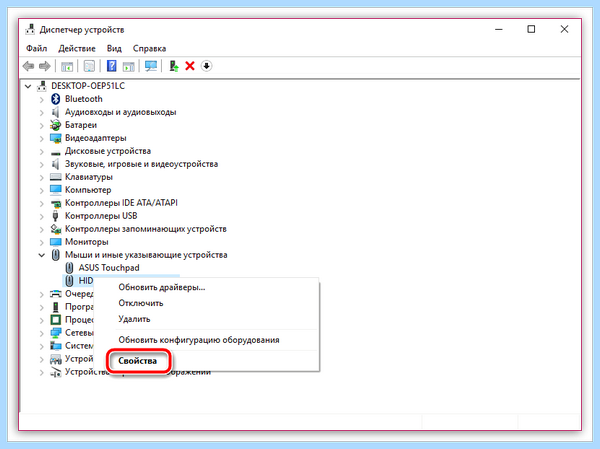This screenshot has height=449, width=600.
Task: Expand the Bluetooth category
Action: tap(42, 100)
